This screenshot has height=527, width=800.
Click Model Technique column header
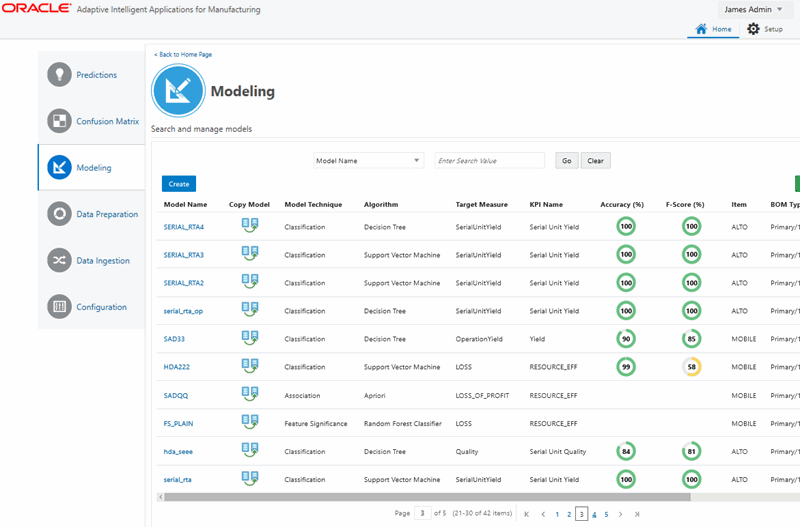[x=313, y=205]
